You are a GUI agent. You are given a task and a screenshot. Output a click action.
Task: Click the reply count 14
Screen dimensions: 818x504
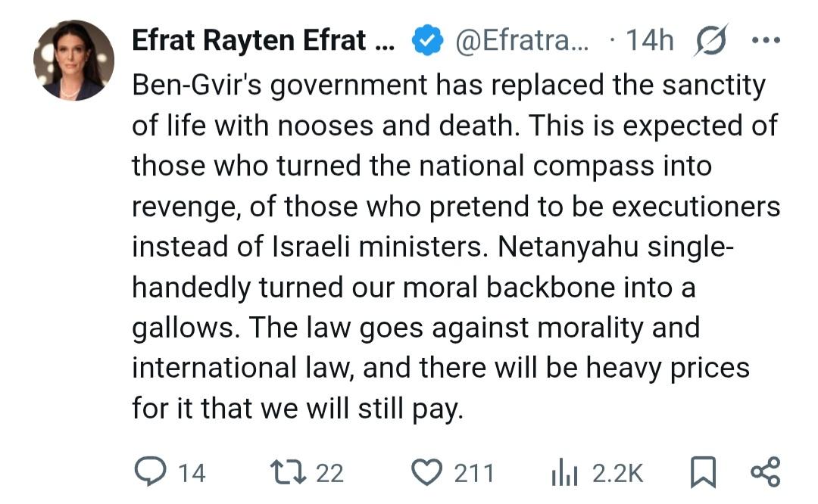pos(192,474)
